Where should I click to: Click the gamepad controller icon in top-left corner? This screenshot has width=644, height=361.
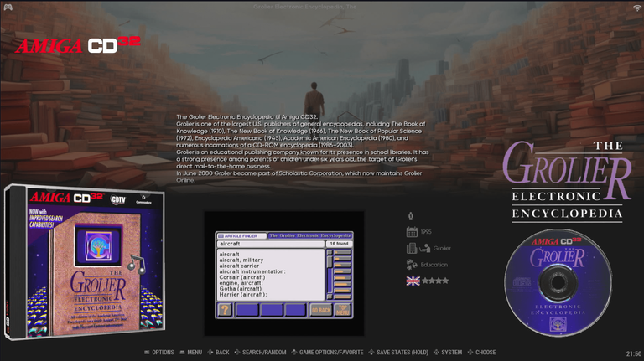coord(8,8)
